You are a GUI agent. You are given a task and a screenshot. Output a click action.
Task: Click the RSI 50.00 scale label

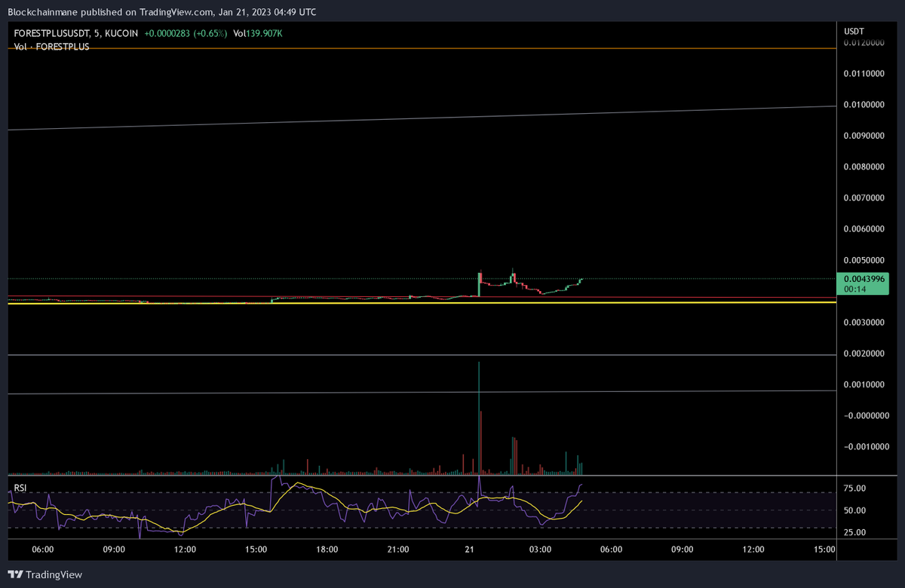[x=854, y=510]
